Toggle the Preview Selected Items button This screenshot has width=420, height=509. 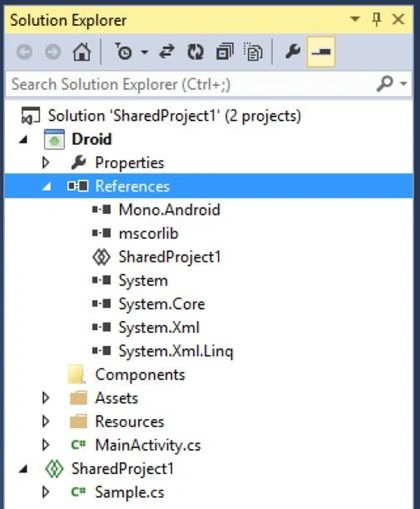click(321, 52)
